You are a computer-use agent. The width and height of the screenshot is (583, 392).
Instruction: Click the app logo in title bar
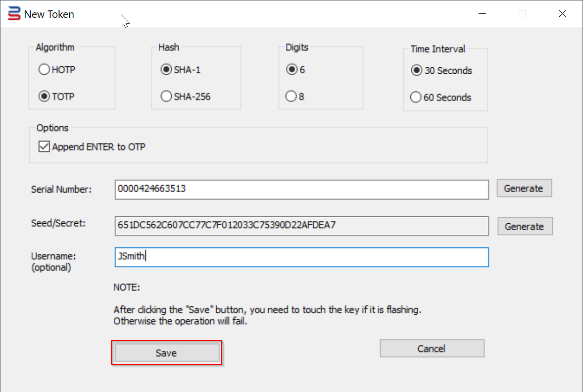coord(14,14)
